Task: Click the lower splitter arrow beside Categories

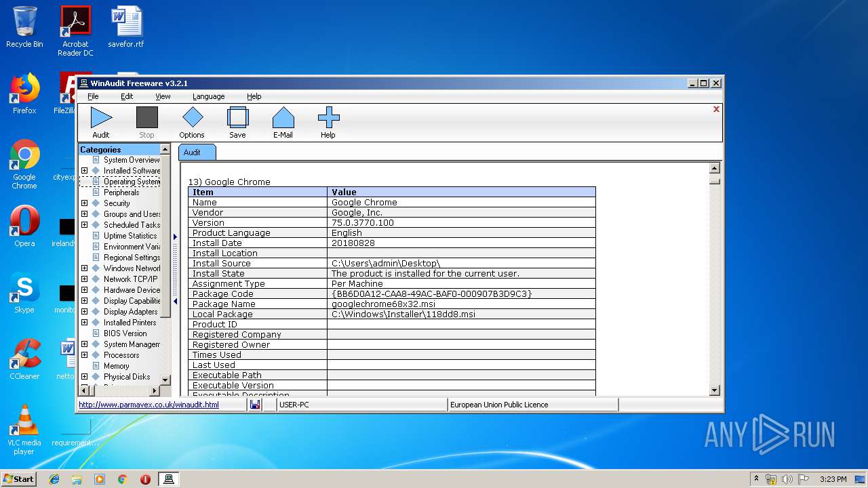Action: coord(175,302)
